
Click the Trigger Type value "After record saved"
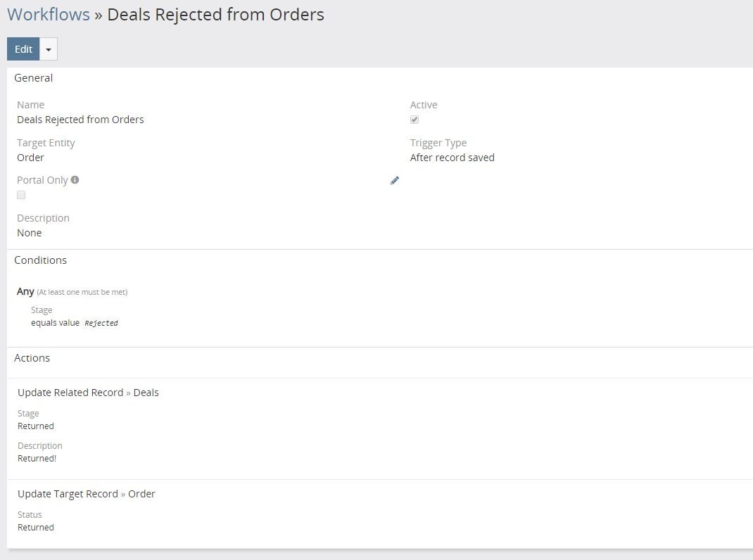(x=452, y=158)
